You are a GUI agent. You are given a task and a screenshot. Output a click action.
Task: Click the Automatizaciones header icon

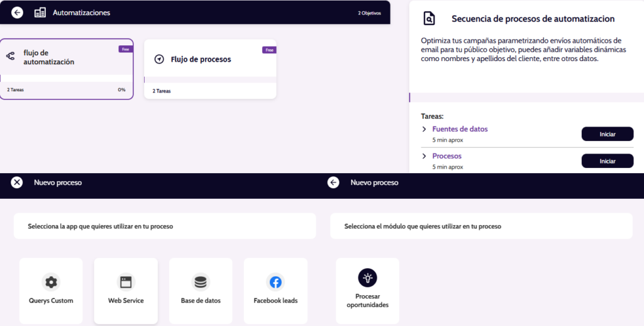[40, 13]
